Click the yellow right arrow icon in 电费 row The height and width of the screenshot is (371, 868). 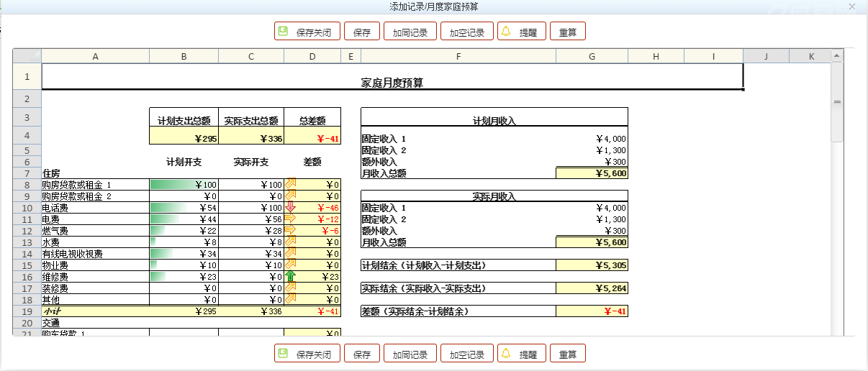291,219
